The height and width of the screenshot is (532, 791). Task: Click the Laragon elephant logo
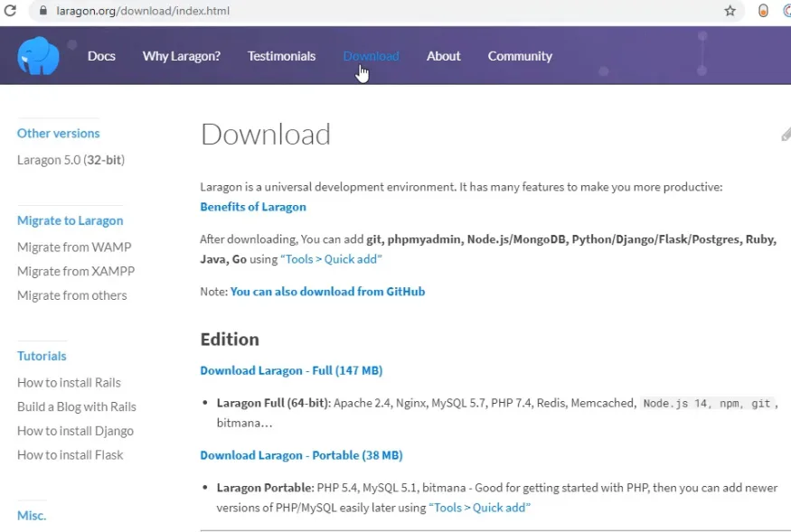click(x=38, y=55)
